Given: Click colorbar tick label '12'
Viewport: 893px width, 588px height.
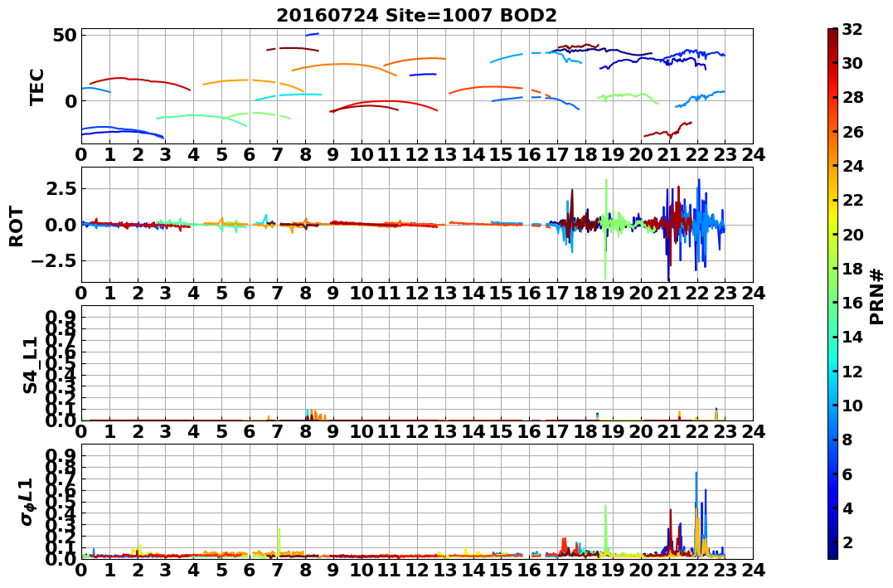Looking at the screenshot, I should tap(852, 371).
